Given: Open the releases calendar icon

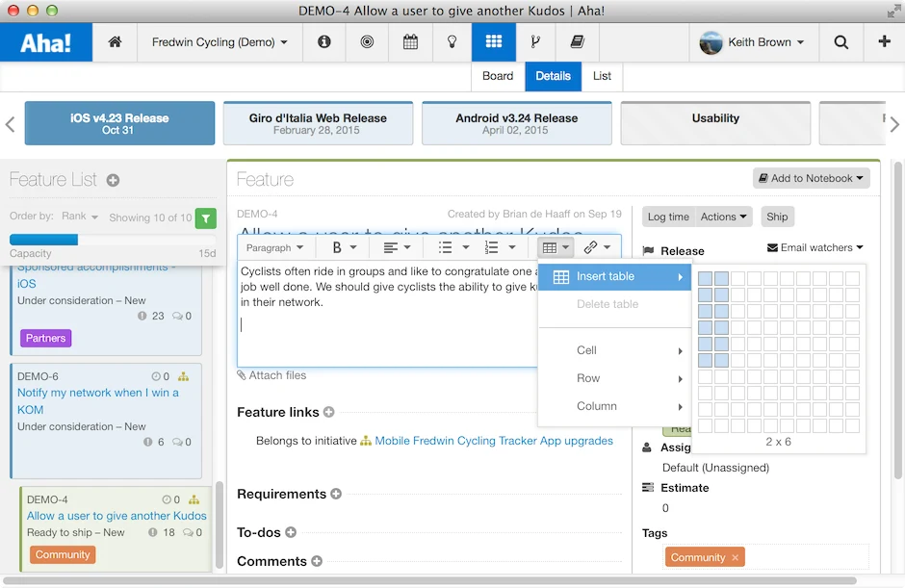Looking at the screenshot, I should click(x=410, y=41).
